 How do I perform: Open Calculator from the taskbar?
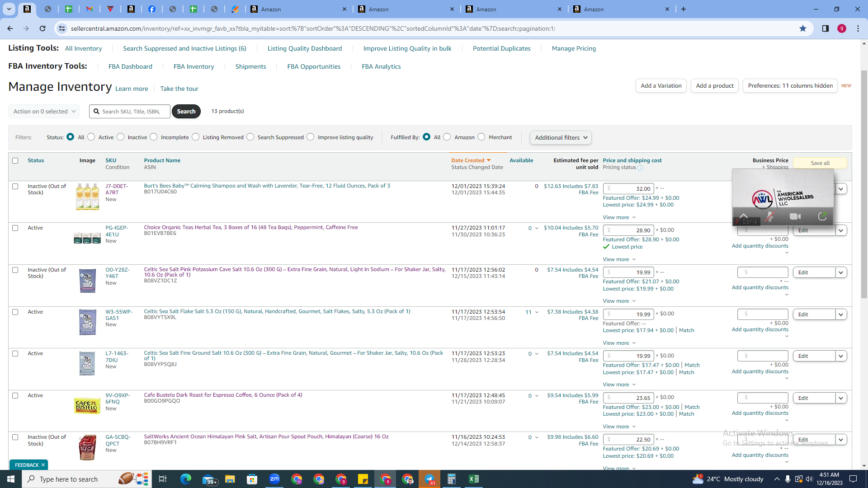452,479
